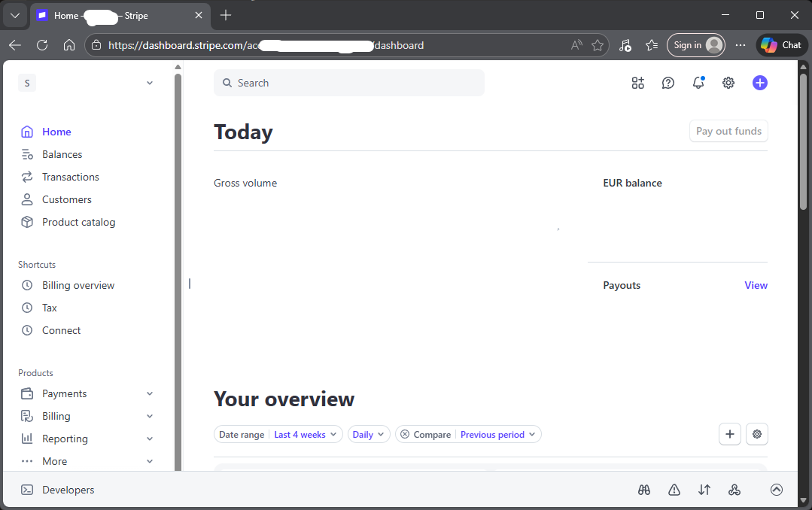Click the warning triangle icon in bottom bar
The width and height of the screenshot is (812, 510).
pos(674,490)
